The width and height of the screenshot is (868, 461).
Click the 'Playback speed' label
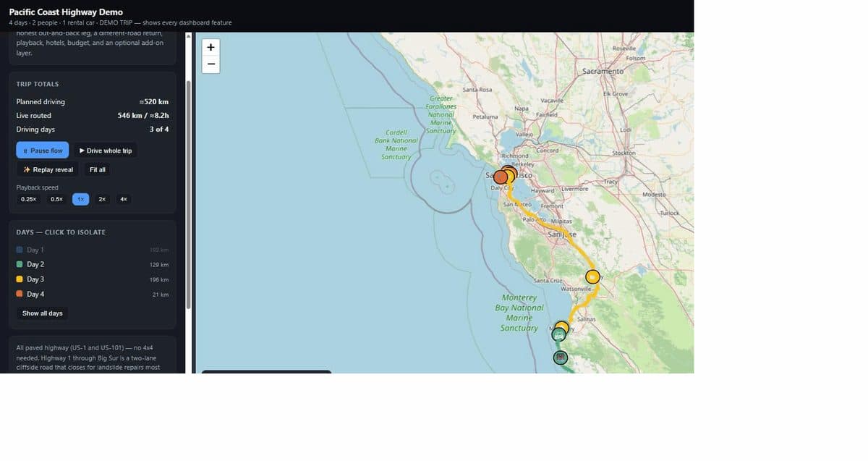click(38, 187)
